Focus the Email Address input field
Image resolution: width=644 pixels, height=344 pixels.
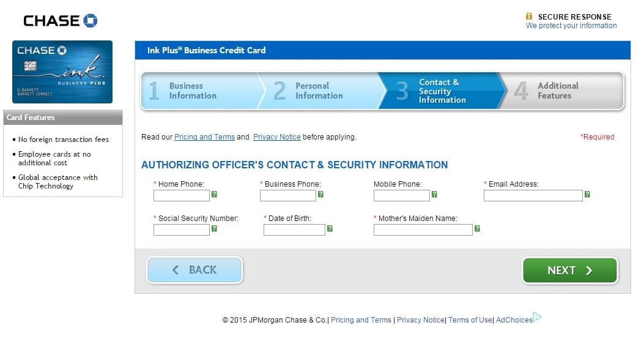tap(533, 196)
